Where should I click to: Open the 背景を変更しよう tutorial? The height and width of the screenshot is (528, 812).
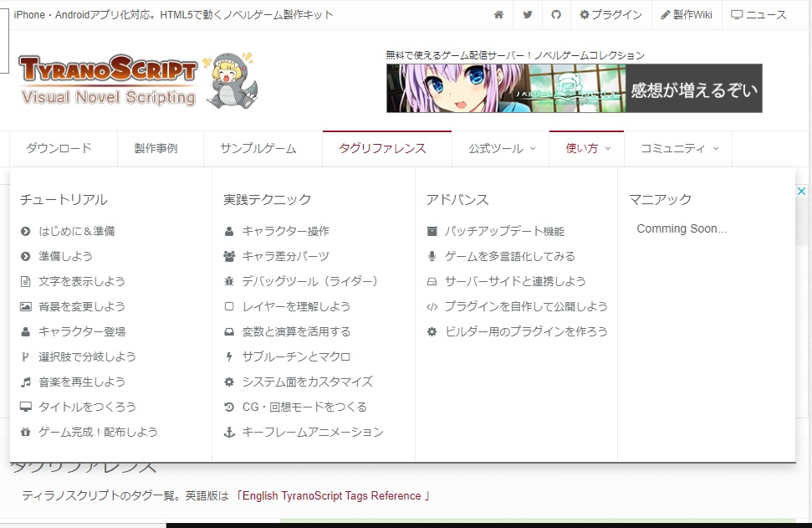pyautogui.click(x=82, y=306)
